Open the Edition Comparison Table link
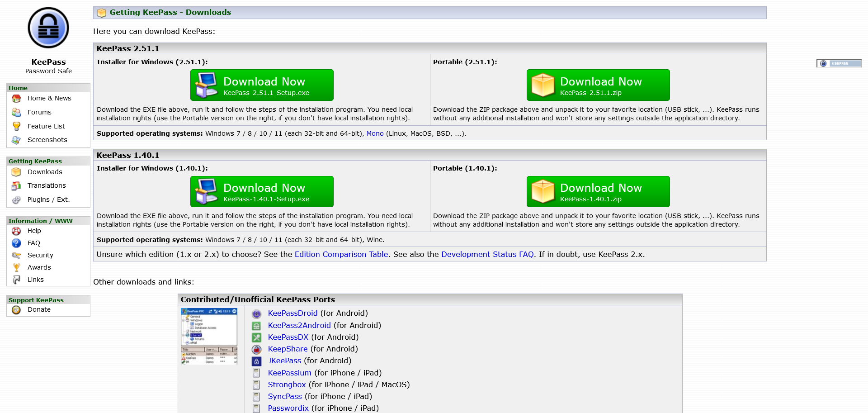 [x=341, y=254]
